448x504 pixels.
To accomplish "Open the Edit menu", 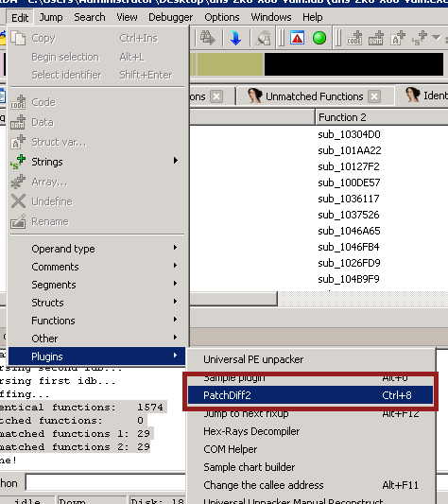I will [x=20, y=17].
